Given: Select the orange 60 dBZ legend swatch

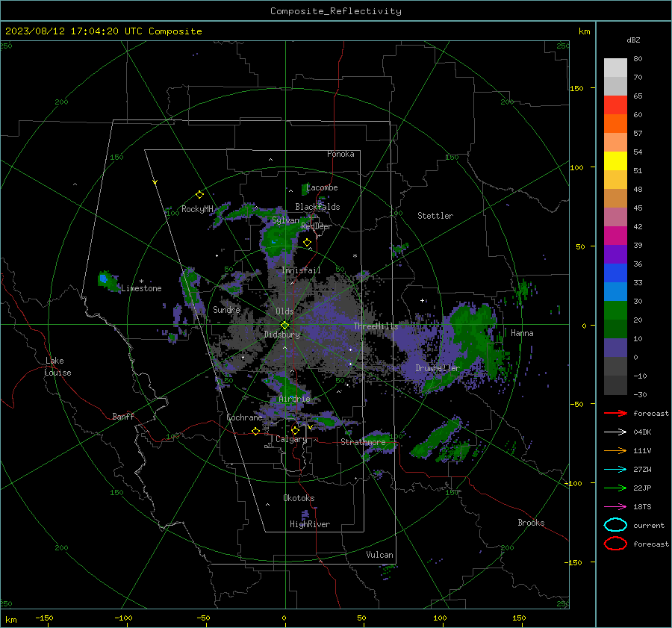Looking at the screenshot, I should click(x=615, y=124).
